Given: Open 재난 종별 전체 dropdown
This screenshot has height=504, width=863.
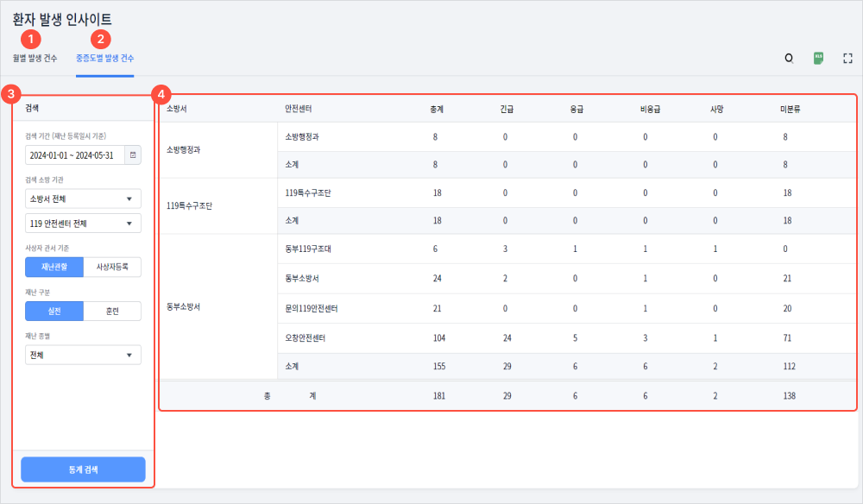Looking at the screenshot, I should tap(83, 355).
